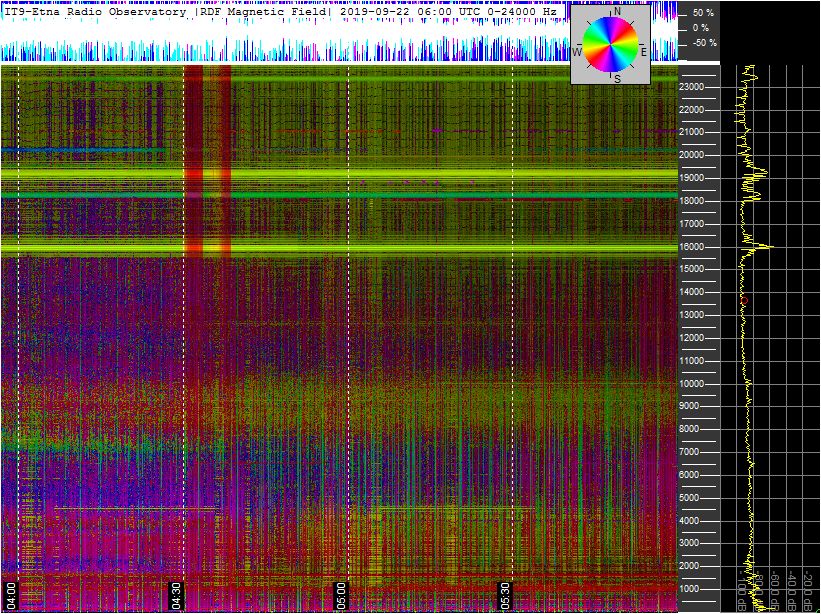Click the 20000 frequency label
Viewport: 821px width, 614px height.
[692, 155]
